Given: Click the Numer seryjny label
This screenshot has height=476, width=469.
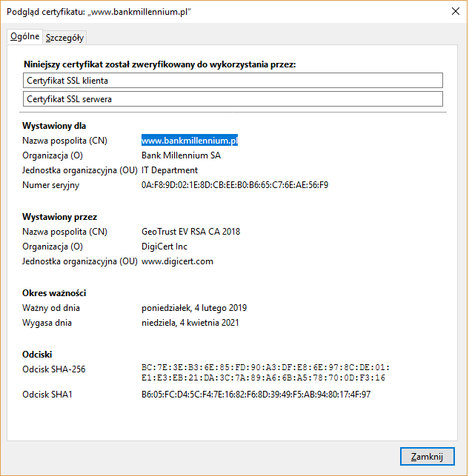Looking at the screenshot, I should 50,185.
